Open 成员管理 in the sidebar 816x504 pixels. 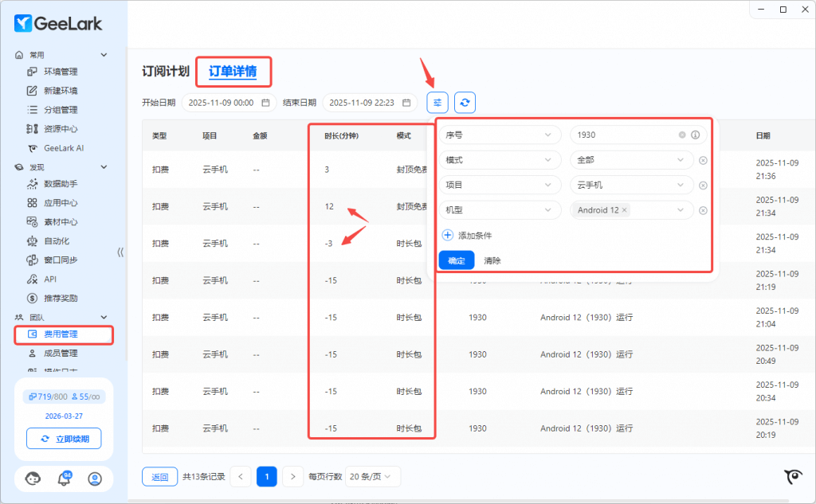click(x=61, y=353)
